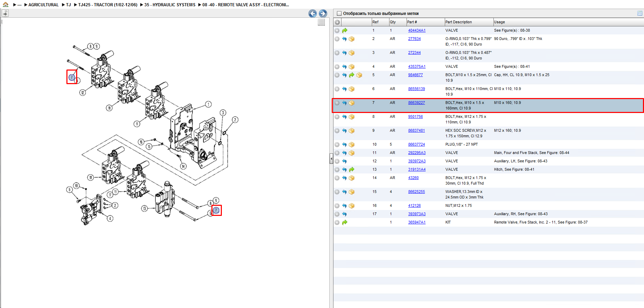Collapse the diagram panel using the splitter arrow

[331, 159]
